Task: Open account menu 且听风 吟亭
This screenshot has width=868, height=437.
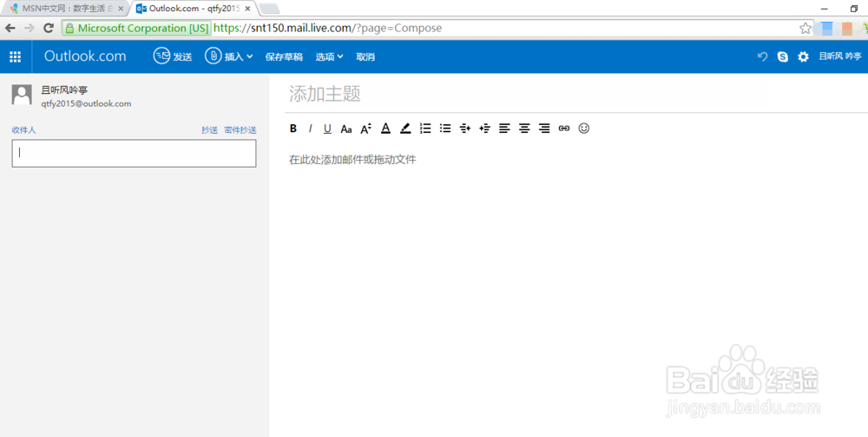Action: tap(840, 56)
